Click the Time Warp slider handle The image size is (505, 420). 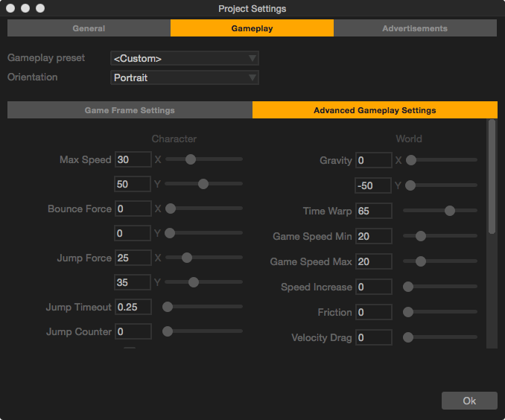[x=450, y=211]
